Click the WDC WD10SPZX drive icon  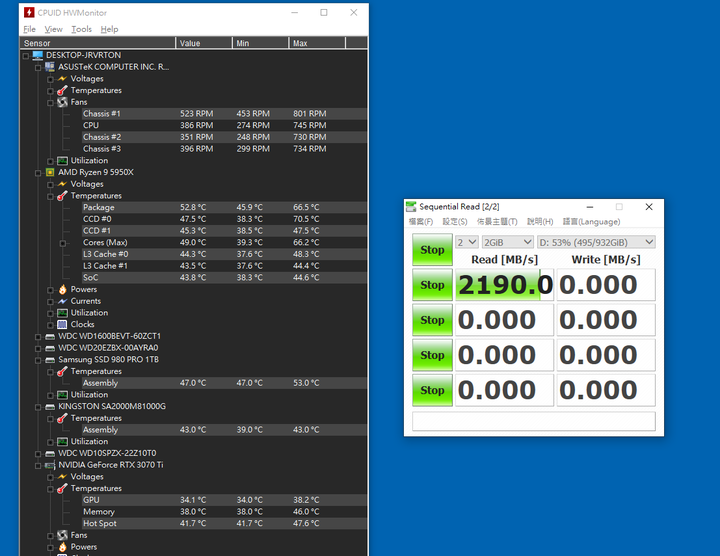pos(50,454)
